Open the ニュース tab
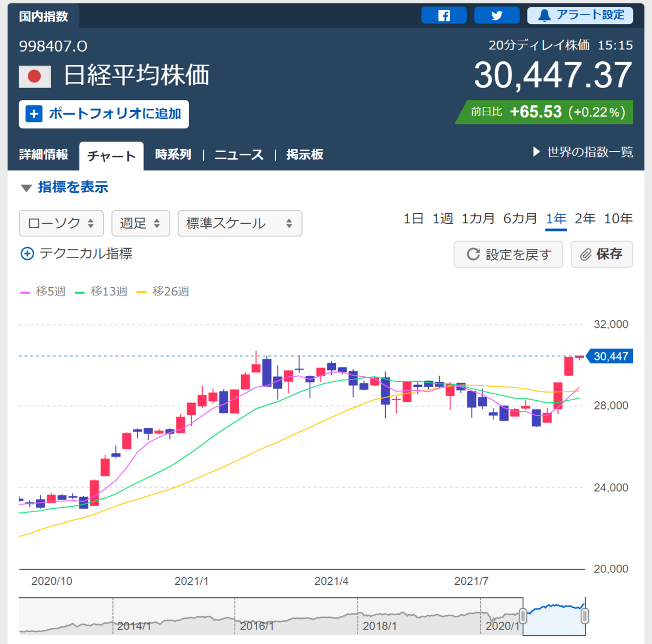This screenshot has height=644, width=652. (239, 155)
